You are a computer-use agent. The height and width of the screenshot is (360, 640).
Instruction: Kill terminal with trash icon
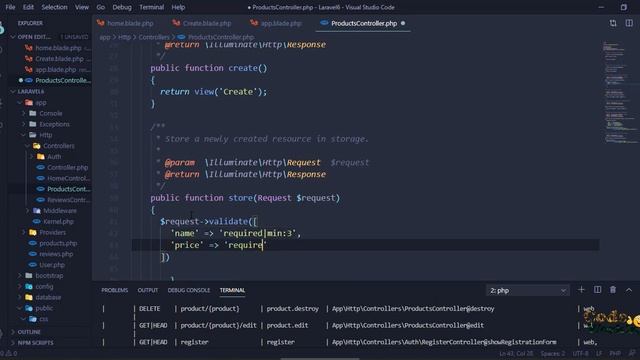[613, 290]
